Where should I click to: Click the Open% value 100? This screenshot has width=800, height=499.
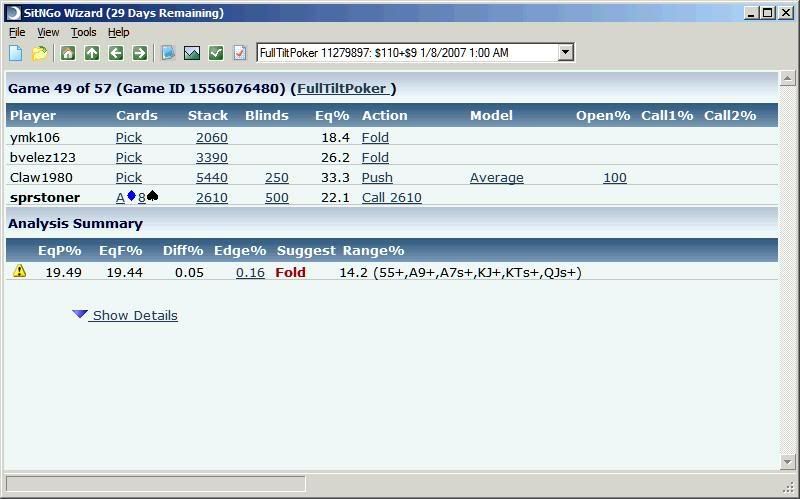click(615, 178)
